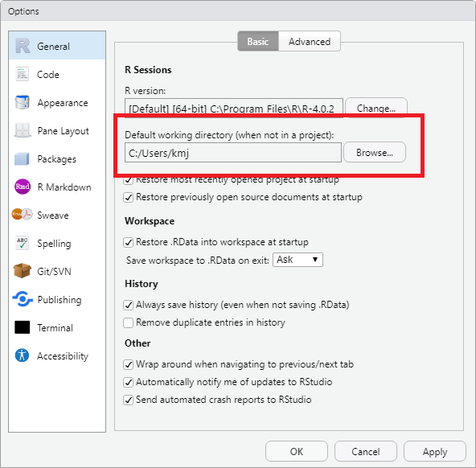
Task: Select the Sweave label in sidebar
Action: [53, 216]
